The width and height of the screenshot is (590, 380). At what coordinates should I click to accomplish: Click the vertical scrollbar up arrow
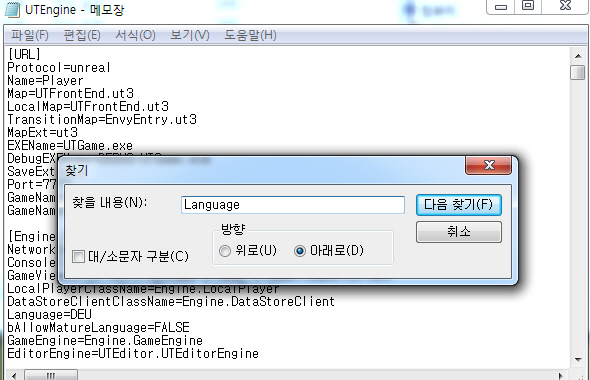point(578,56)
